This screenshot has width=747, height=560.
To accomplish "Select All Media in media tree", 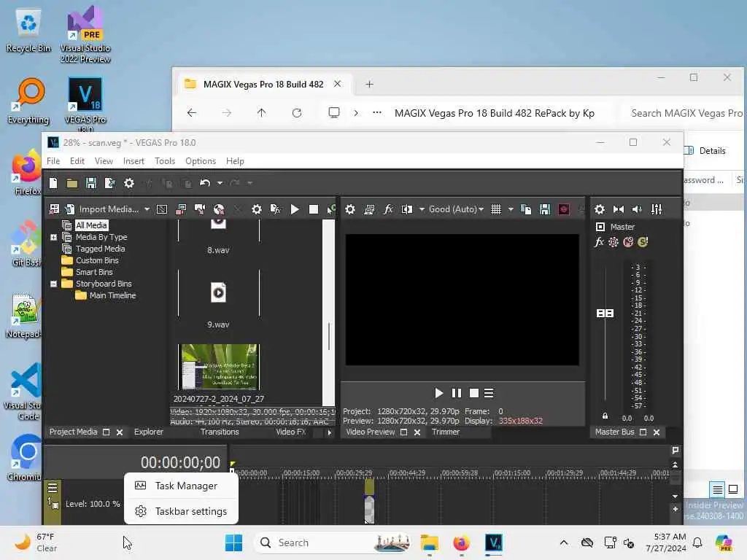I will click(x=91, y=225).
